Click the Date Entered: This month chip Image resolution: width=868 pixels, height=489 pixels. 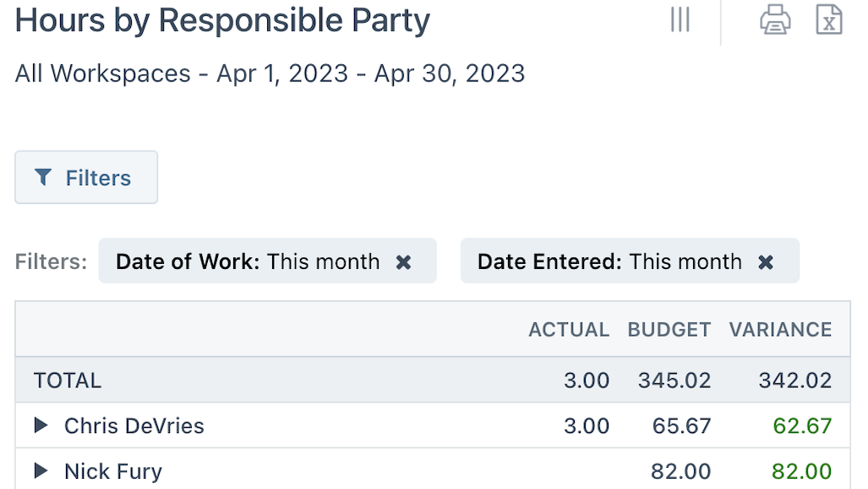(x=630, y=261)
